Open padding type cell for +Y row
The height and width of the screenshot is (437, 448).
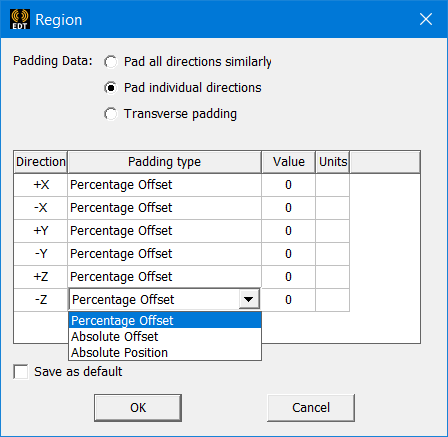(164, 231)
